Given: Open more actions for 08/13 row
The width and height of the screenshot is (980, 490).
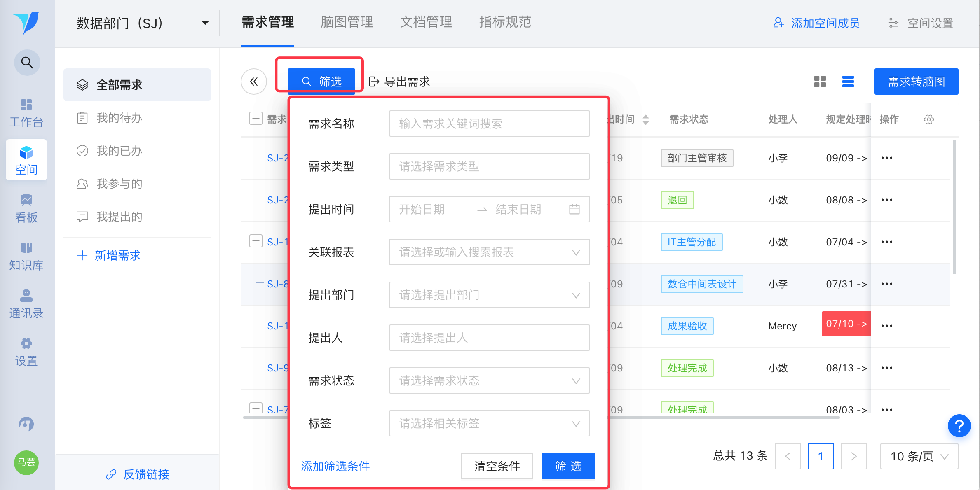Looking at the screenshot, I should click(887, 368).
